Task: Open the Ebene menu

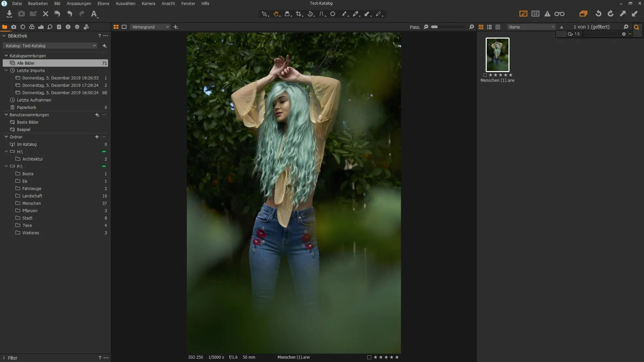Action: [103, 3]
